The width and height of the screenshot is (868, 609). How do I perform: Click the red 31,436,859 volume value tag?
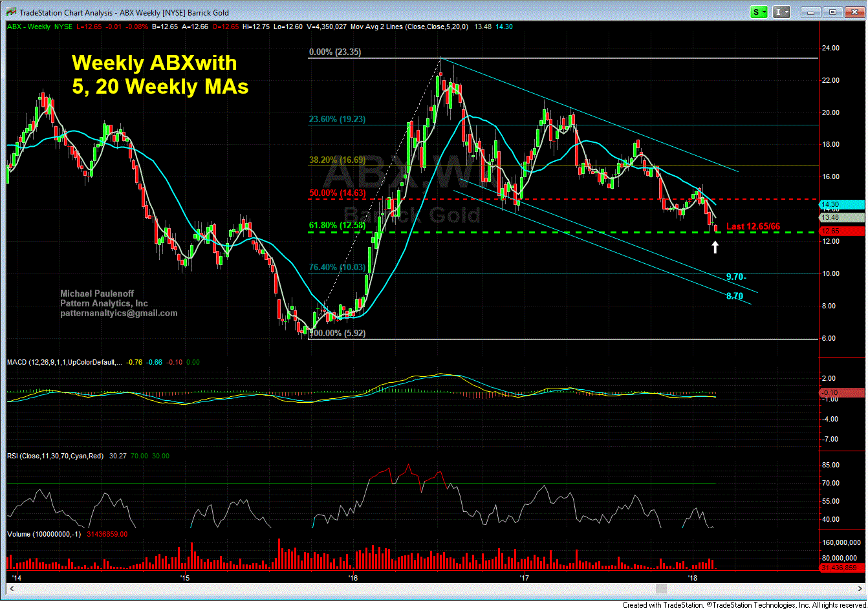(843, 568)
